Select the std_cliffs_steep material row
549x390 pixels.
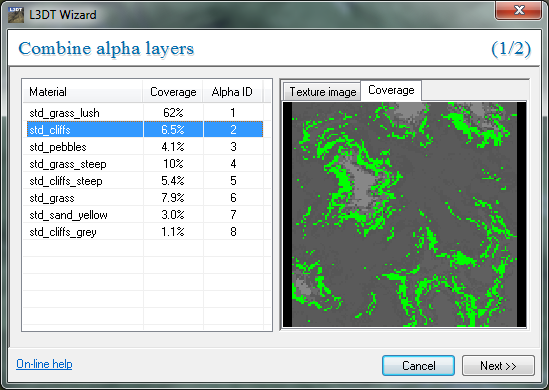(145, 181)
